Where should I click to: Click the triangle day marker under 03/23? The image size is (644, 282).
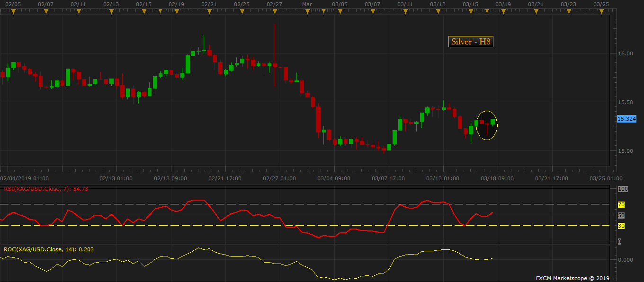tap(568, 12)
